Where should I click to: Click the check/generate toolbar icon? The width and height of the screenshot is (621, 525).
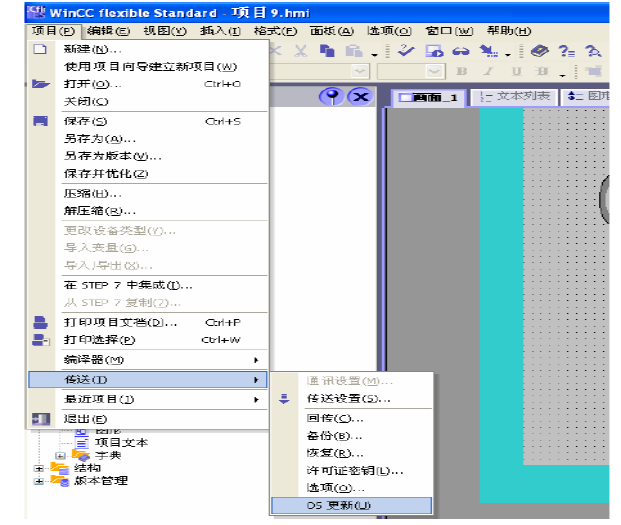pos(406,51)
